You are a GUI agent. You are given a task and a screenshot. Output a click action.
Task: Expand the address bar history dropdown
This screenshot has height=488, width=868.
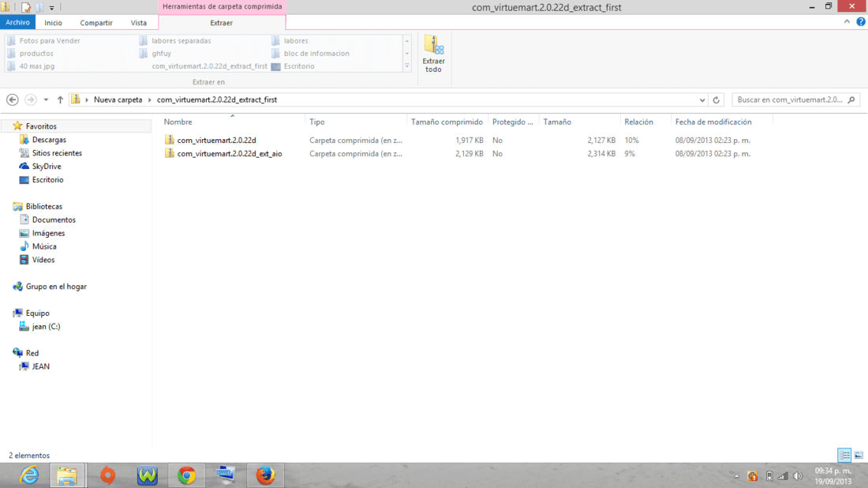(702, 99)
